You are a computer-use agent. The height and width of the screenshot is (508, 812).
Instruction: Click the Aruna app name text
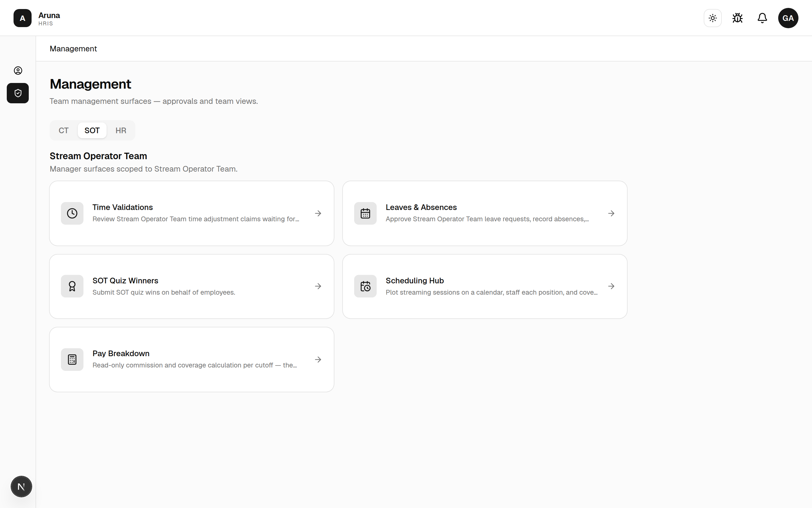coord(49,15)
